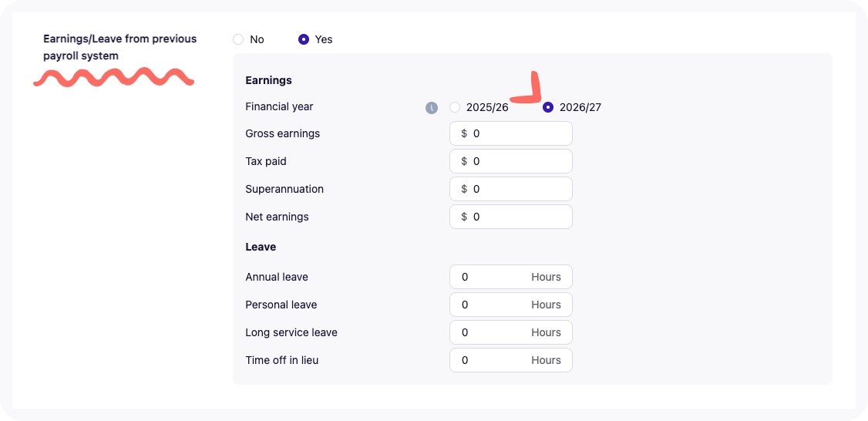Click the Net earnings amount input

pyautogui.click(x=511, y=217)
